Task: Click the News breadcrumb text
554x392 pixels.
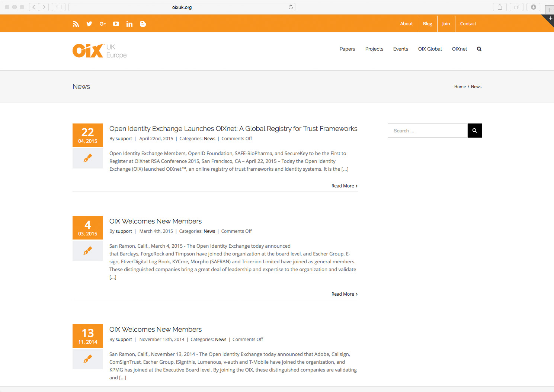Action: (x=476, y=87)
